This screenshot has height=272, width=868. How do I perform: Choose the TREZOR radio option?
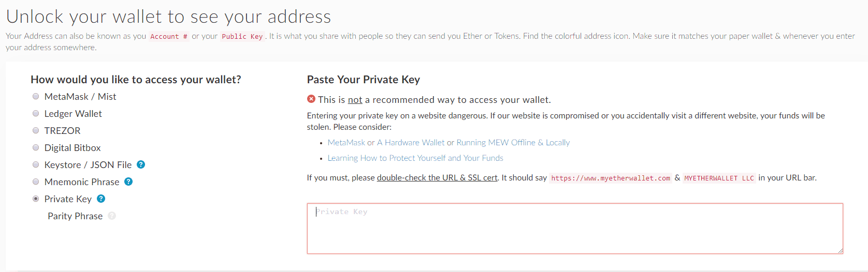(x=36, y=130)
